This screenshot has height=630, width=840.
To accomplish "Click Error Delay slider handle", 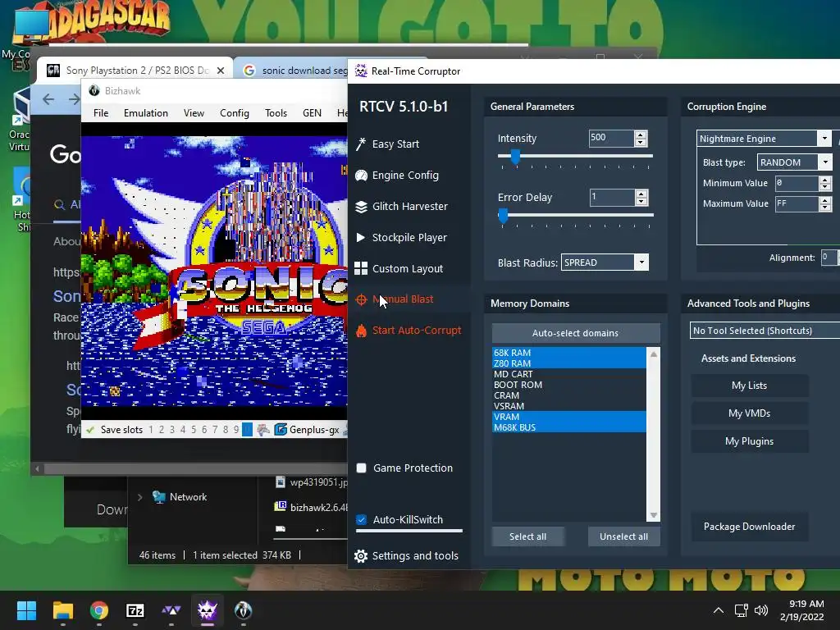I will 503,216.
